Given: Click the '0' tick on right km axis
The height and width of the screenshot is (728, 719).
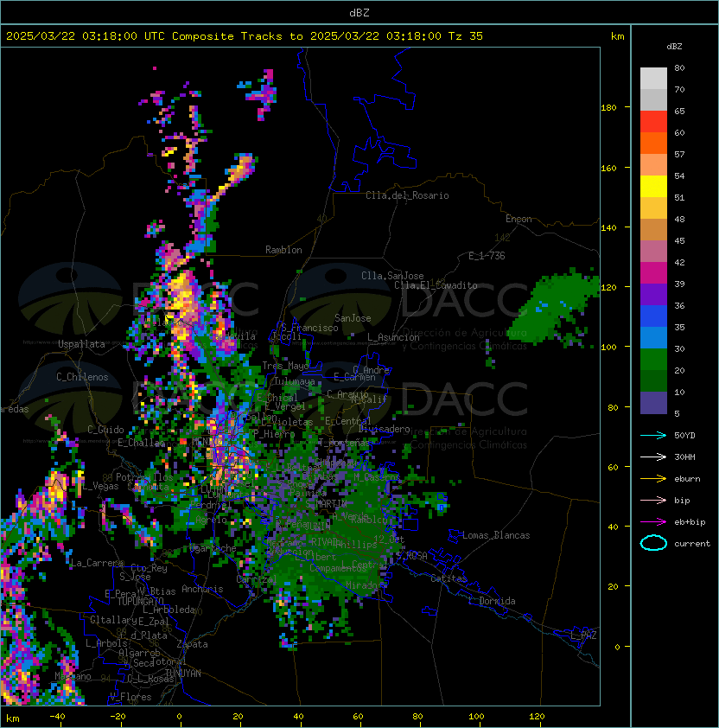Looking at the screenshot, I should coord(617,648).
